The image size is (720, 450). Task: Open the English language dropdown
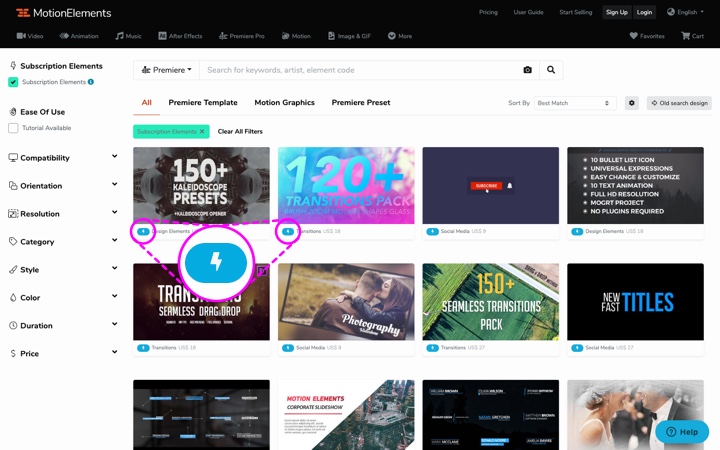tap(685, 12)
